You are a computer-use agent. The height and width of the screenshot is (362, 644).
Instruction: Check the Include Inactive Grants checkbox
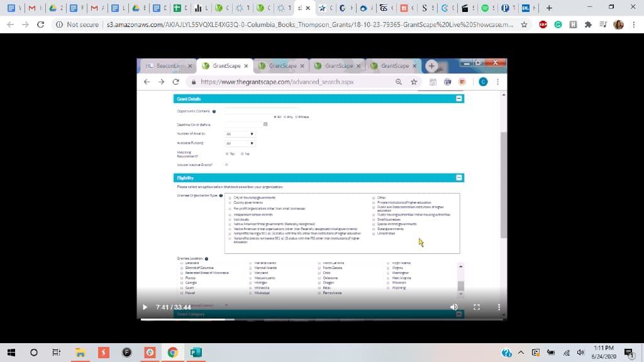[x=226, y=165]
